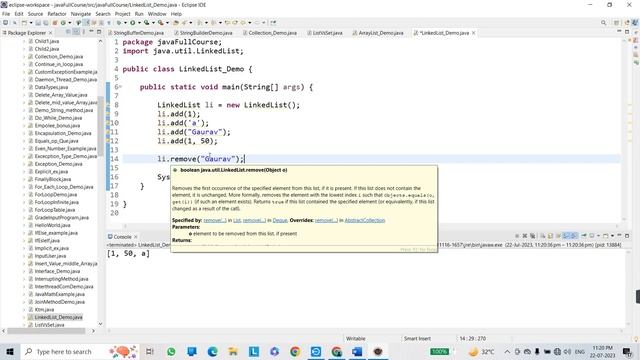Open the Run icon dropdown arrow
Viewport: 640px width, 360px height.
click(x=139, y=23)
